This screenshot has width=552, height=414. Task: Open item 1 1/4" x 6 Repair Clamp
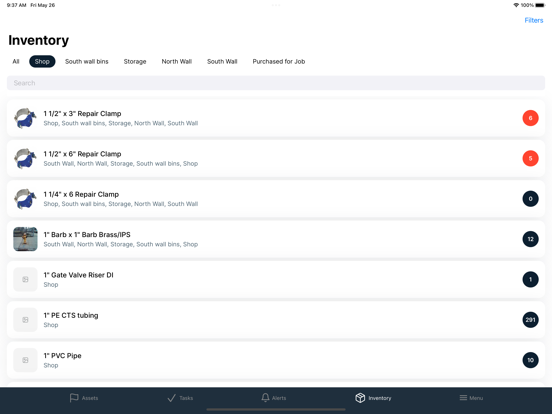(276, 199)
